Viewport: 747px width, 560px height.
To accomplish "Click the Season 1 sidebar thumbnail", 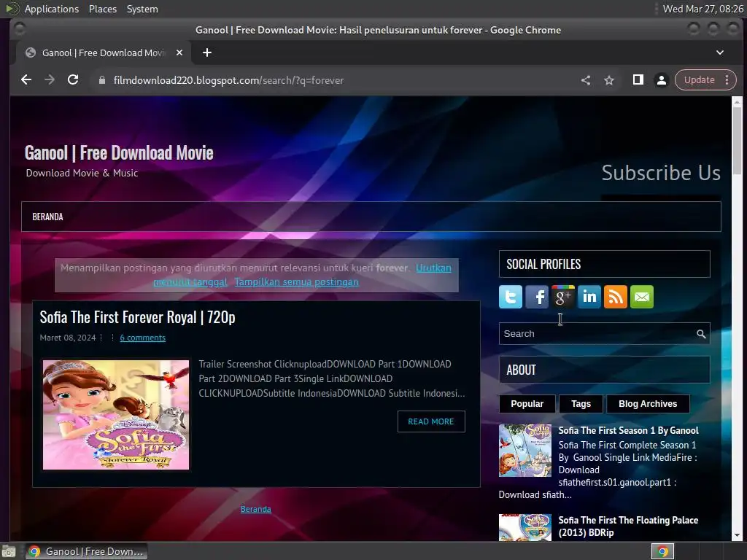I will point(525,451).
